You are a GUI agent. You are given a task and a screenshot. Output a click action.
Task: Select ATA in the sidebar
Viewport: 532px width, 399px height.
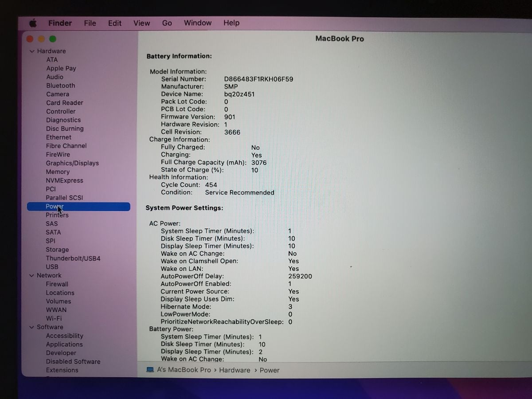point(52,60)
